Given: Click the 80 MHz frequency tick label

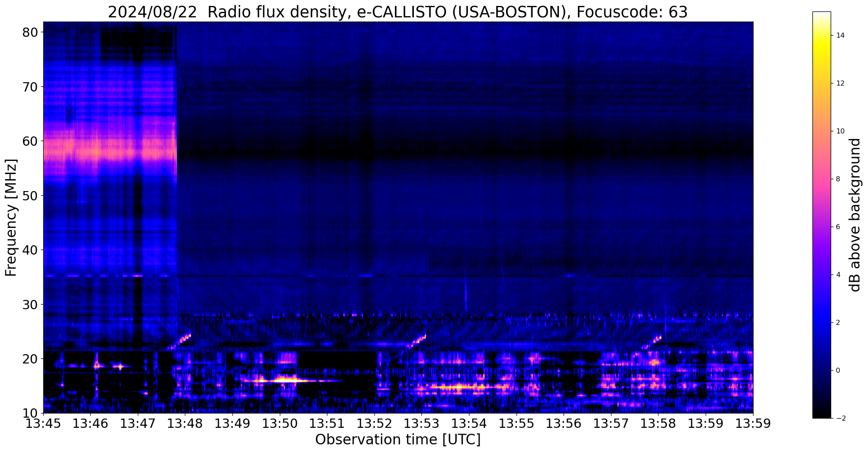Looking at the screenshot, I should coord(31,32).
